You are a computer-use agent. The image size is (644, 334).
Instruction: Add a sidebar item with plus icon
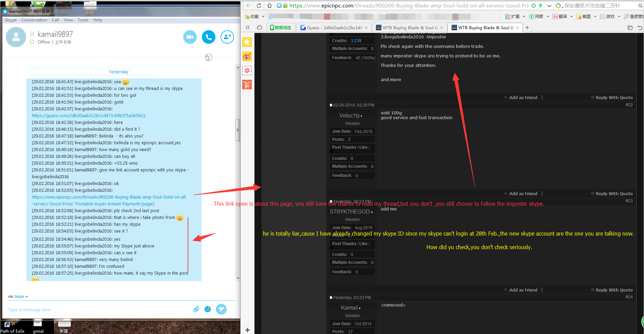pos(247,330)
